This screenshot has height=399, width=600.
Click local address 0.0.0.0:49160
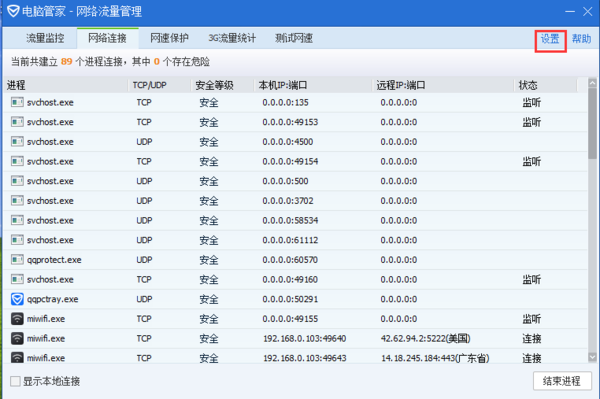[290, 279]
